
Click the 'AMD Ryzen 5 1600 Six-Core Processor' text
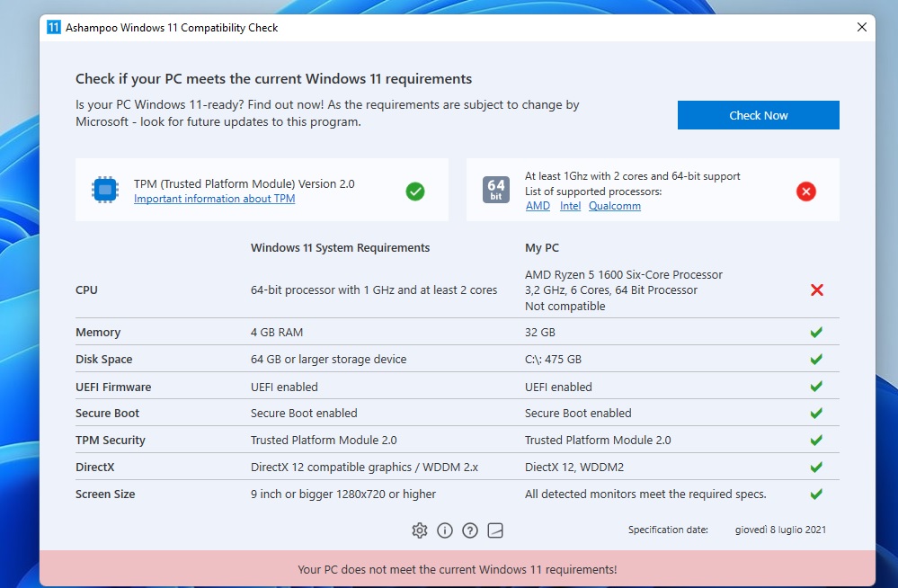click(x=624, y=275)
